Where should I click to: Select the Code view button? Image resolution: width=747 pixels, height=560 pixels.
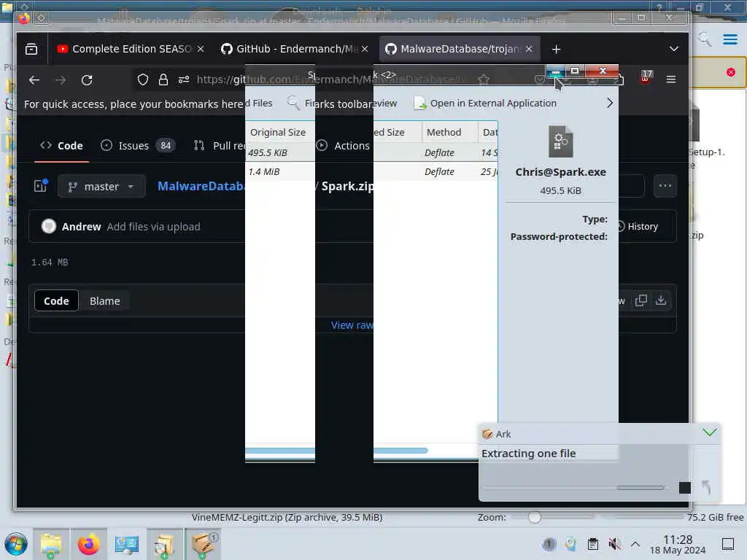56,301
